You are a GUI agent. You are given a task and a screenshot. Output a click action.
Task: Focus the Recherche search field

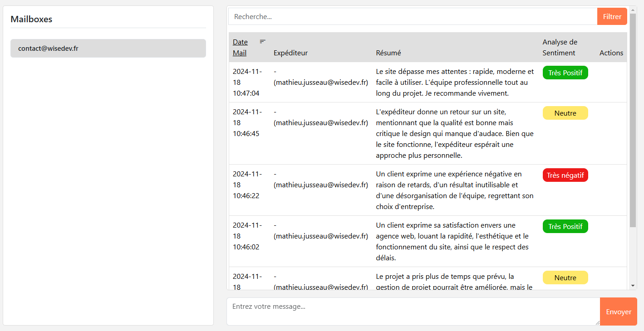pyautogui.click(x=413, y=17)
